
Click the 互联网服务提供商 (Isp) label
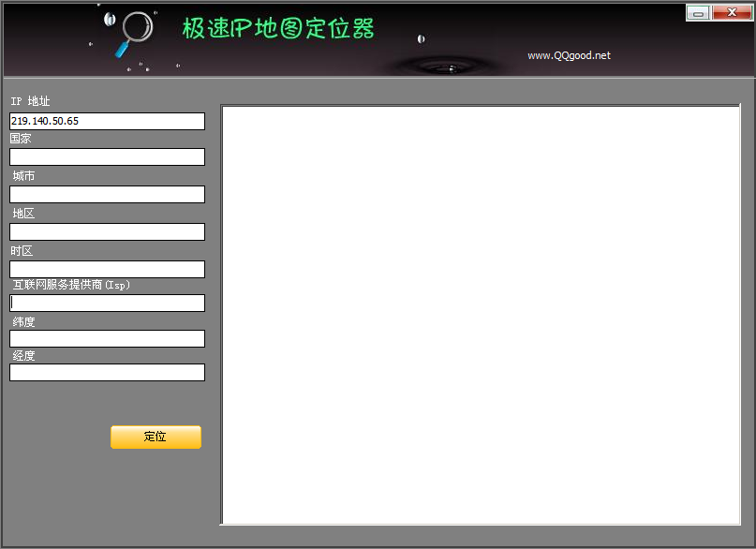click(x=71, y=285)
